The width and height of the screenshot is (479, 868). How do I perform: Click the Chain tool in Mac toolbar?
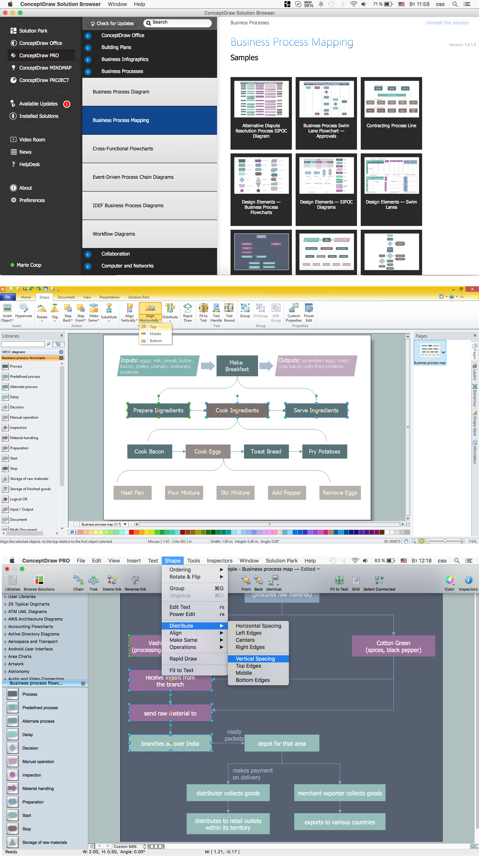click(78, 583)
